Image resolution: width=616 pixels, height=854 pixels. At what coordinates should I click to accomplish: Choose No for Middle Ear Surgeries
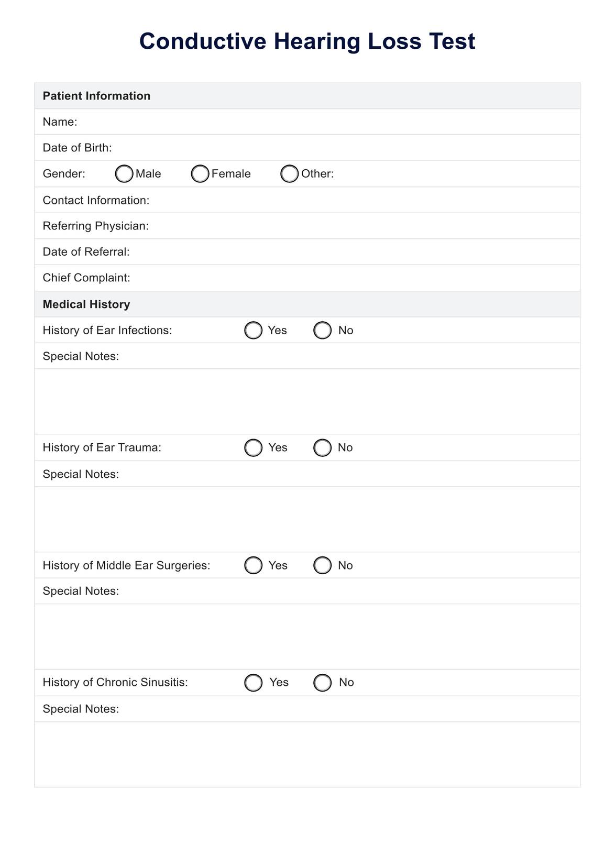pos(323,565)
